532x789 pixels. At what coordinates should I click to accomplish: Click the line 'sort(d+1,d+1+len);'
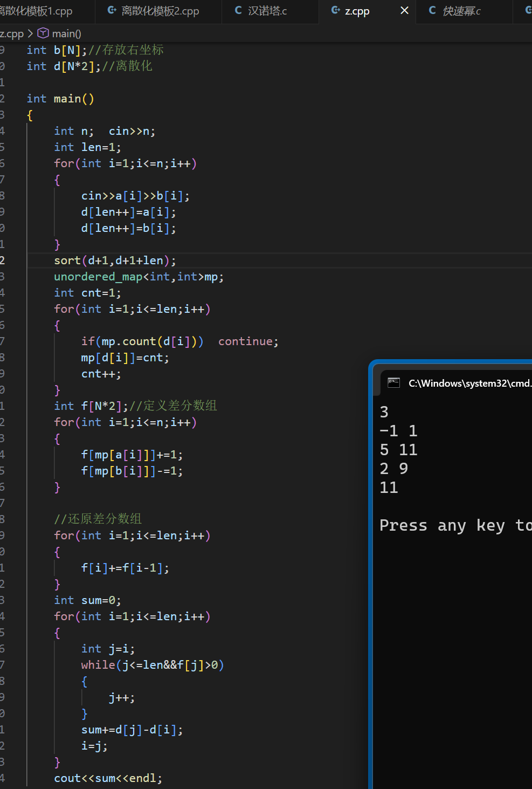coord(115,260)
